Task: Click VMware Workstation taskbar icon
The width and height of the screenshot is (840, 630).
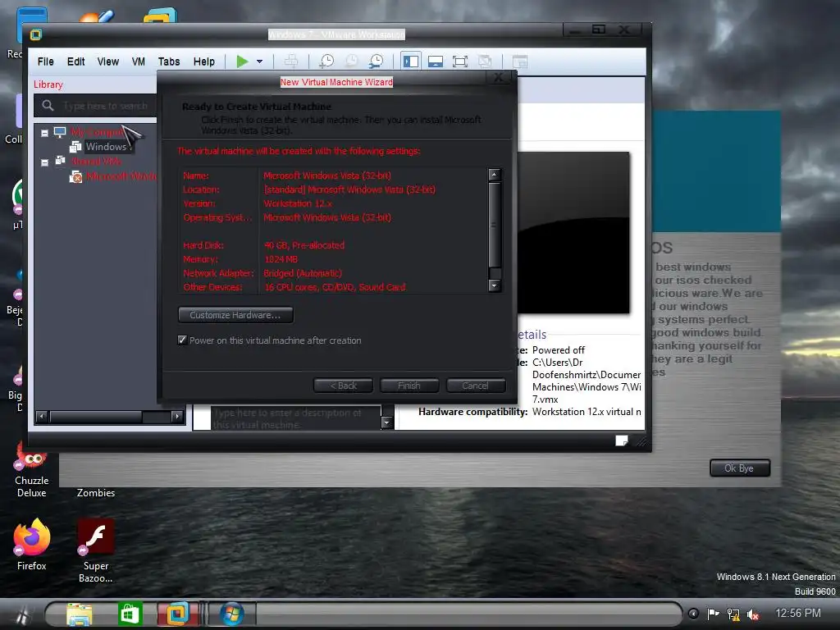Action: click(177, 614)
